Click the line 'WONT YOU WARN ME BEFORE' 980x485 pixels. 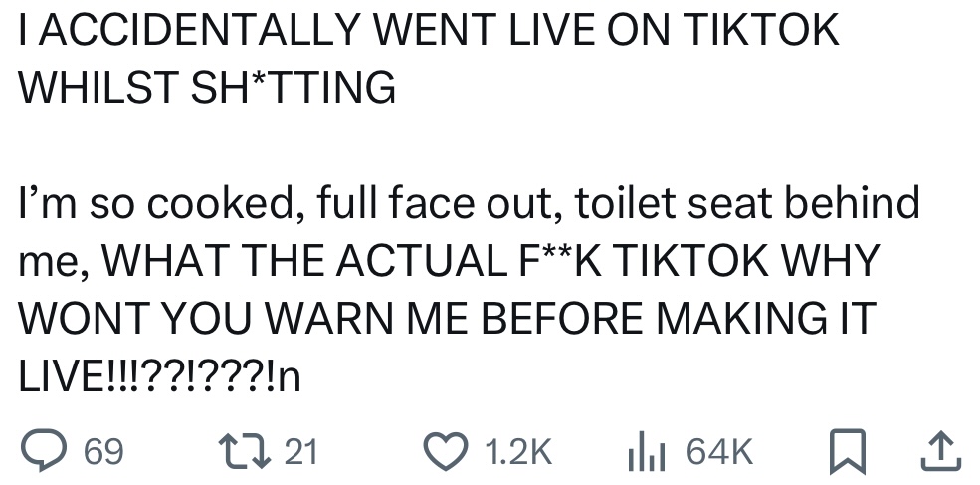446,319
